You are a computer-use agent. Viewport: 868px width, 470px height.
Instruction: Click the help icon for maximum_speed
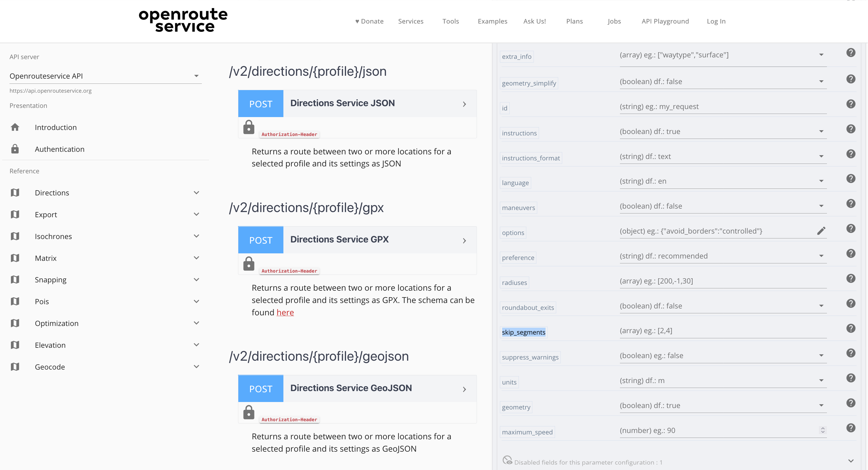850,428
